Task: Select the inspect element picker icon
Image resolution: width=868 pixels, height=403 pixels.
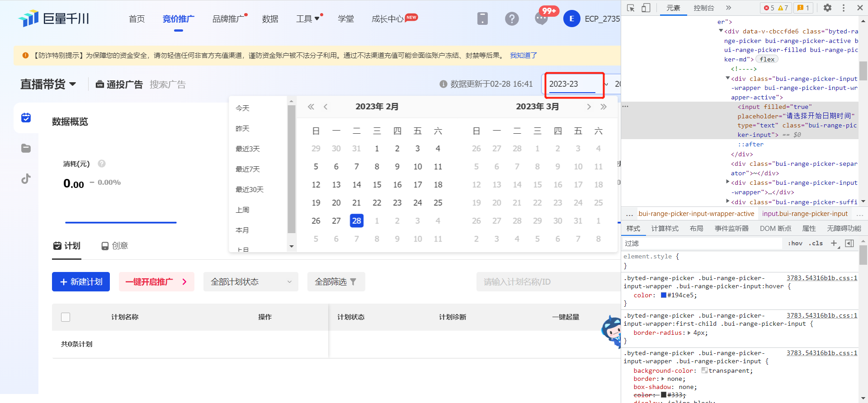Action: coord(631,8)
